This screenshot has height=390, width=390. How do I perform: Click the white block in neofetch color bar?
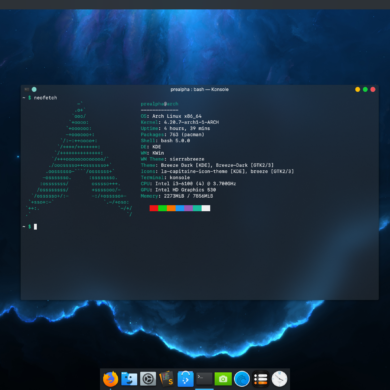(206, 208)
